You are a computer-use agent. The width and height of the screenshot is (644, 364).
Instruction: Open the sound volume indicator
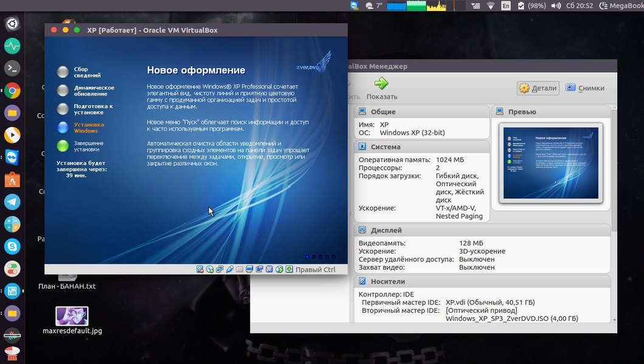pyautogui.click(x=556, y=5)
